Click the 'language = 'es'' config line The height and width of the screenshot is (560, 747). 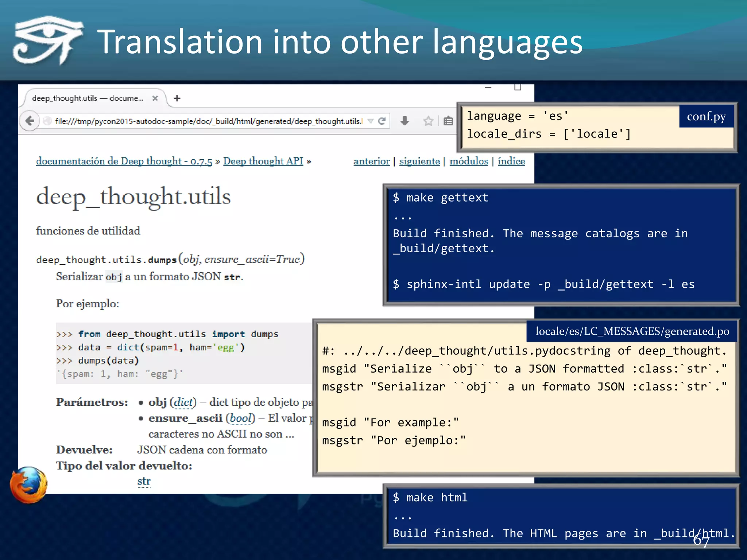(x=518, y=116)
